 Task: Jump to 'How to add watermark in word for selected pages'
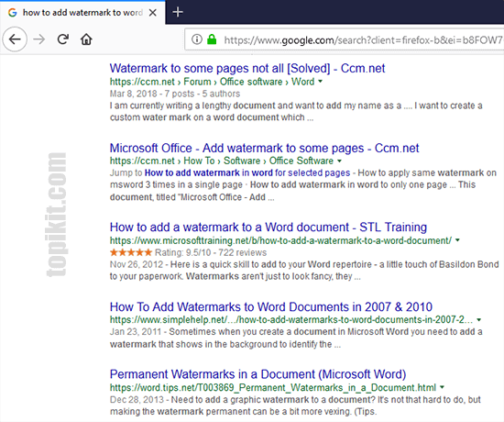[247, 172]
